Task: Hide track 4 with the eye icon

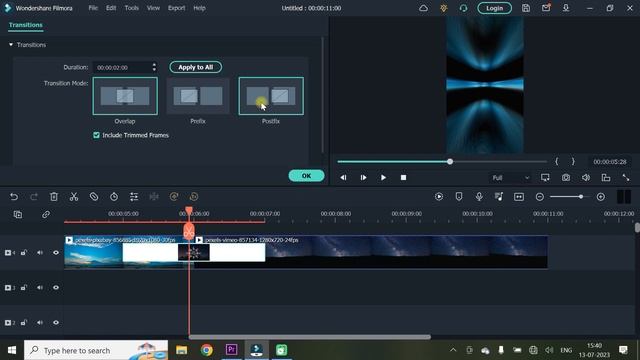Action: [56, 253]
